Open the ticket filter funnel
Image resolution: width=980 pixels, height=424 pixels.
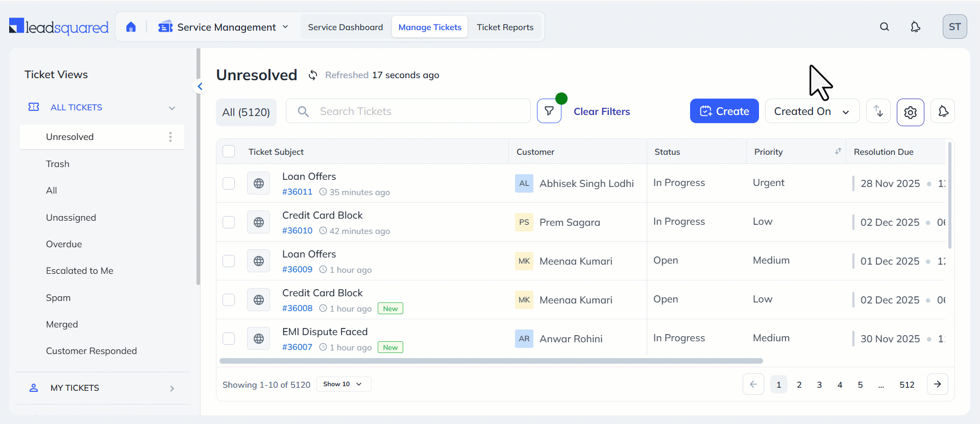pos(549,111)
